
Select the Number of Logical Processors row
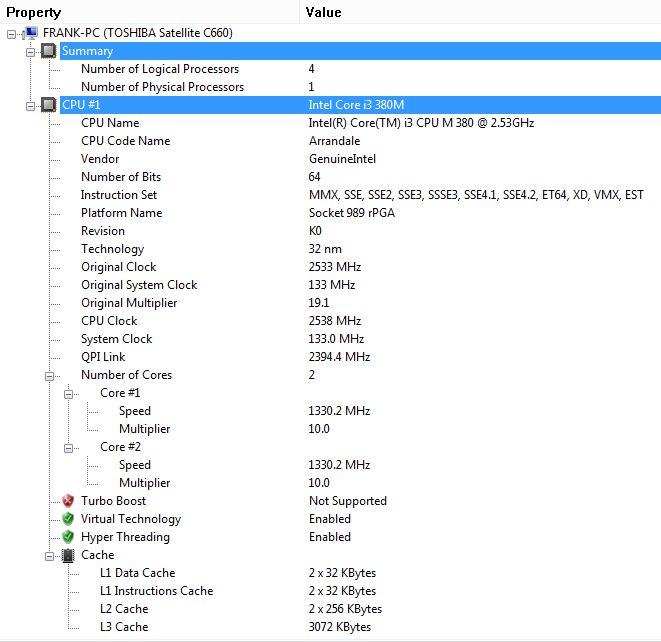(x=330, y=69)
